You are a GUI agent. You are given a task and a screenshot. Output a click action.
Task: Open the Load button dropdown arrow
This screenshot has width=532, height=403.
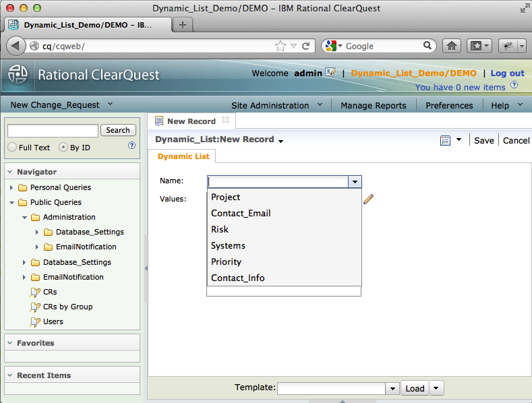tap(436, 387)
